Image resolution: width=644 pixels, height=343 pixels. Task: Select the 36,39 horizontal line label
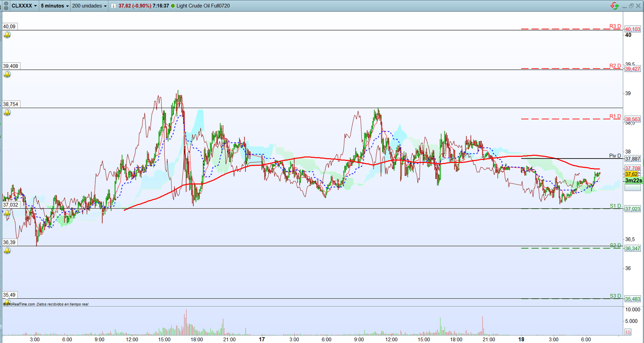9,242
